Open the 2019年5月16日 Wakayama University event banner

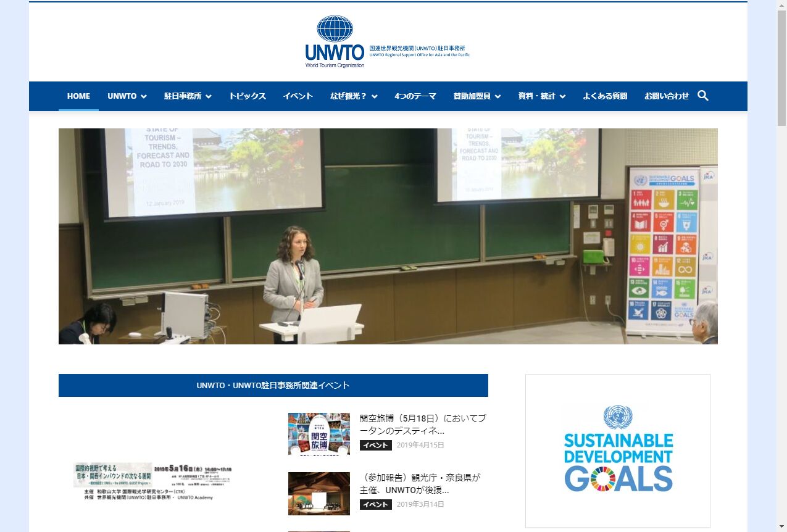(152, 481)
